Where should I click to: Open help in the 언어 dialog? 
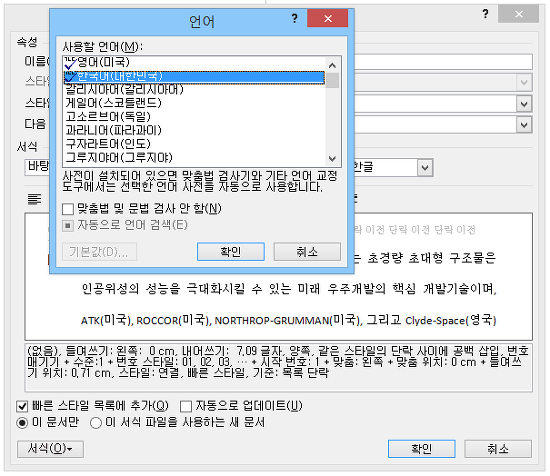(295, 18)
